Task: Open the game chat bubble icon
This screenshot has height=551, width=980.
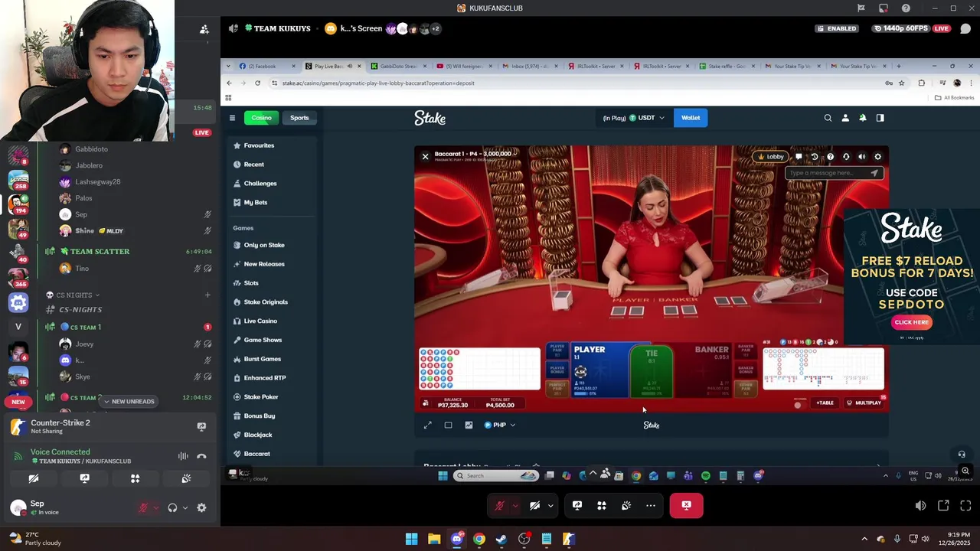Action: point(799,156)
